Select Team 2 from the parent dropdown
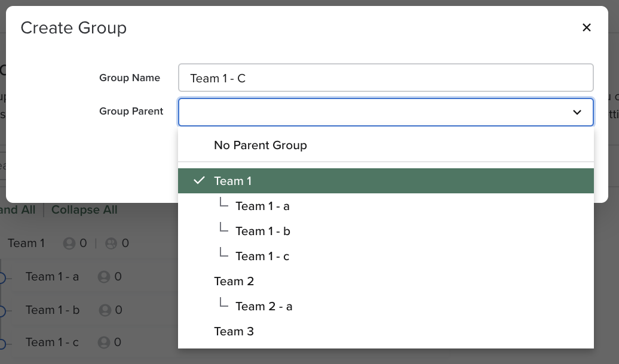619x364 pixels. coord(234,281)
